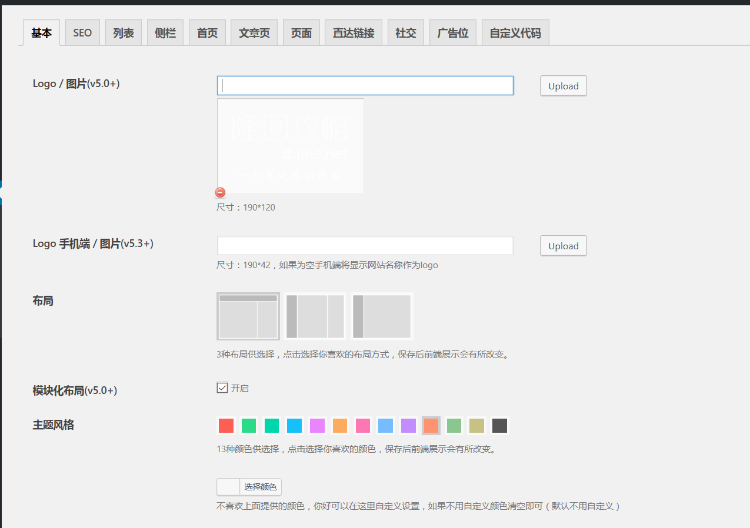Choose the light blue theme swatch

tap(386, 426)
